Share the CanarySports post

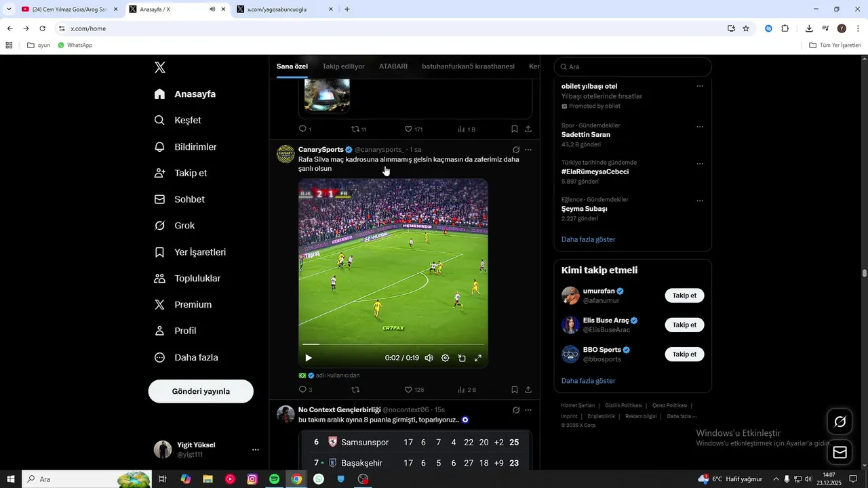click(528, 390)
